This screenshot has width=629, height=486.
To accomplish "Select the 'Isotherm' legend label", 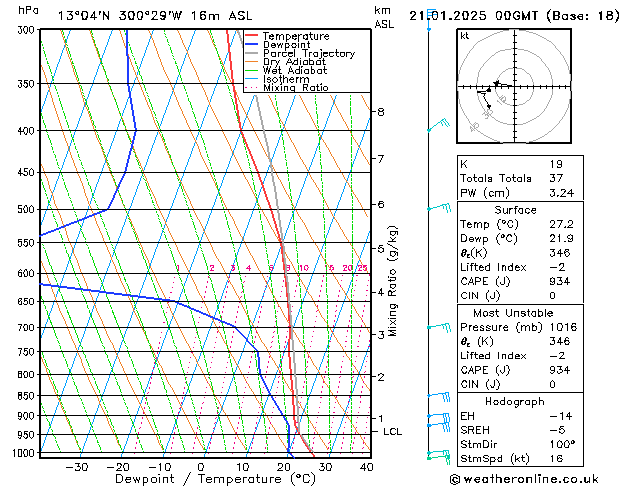I will [x=286, y=79].
